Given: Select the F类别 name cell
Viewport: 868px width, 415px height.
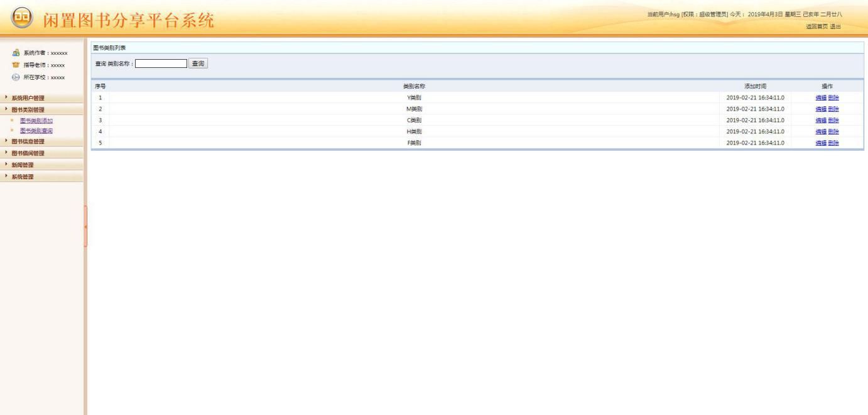Looking at the screenshot, I should (414, 143).
